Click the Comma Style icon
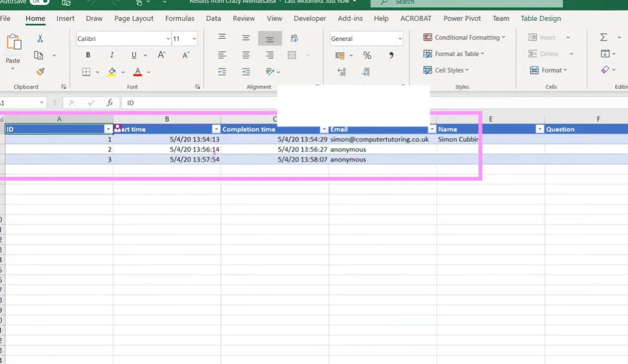 (x=391, y=55)
